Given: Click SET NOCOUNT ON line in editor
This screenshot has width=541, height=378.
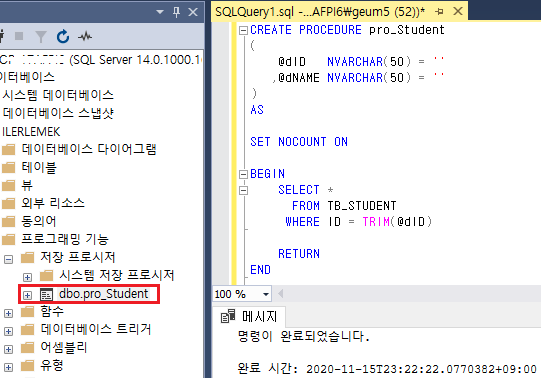Looking at the screenshot, I should click(299, 142).
